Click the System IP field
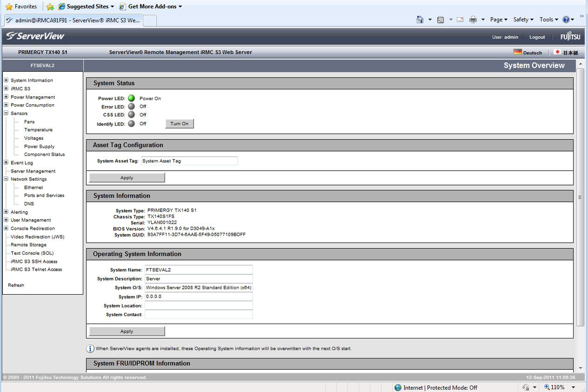Image resolution: width=588 pixels, height=392 pixels. click(199, 297)
